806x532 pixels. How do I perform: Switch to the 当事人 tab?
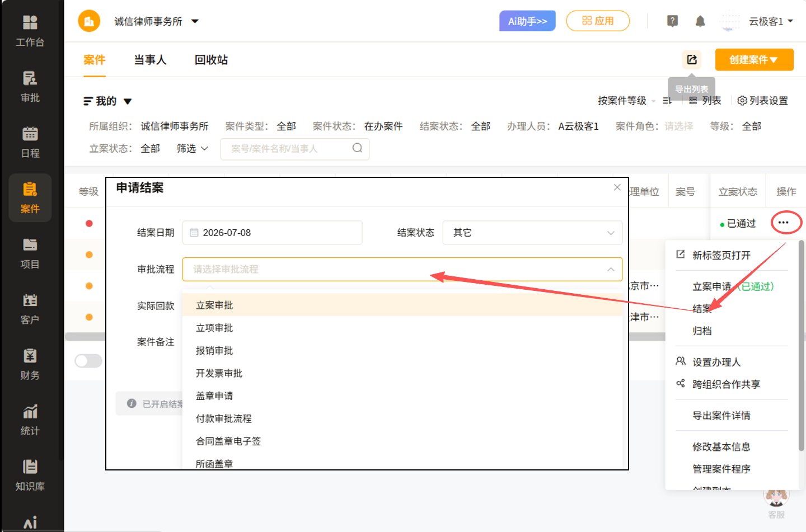click(x=150, y=60)
